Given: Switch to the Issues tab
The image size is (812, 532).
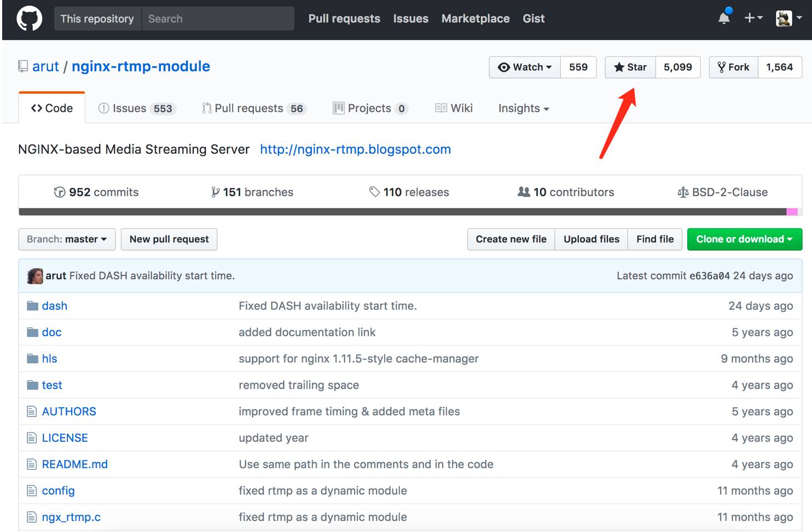Looking at the screenshot, I should pos(137,108).
